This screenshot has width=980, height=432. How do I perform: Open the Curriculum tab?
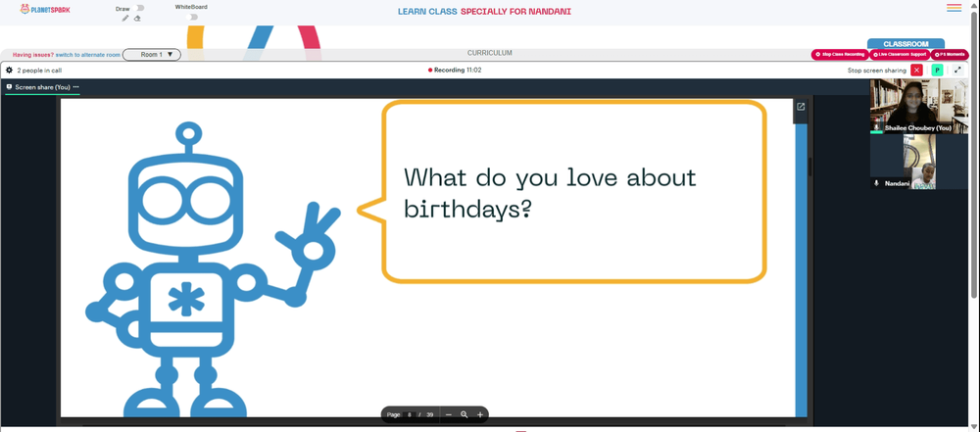pos(489,53)
